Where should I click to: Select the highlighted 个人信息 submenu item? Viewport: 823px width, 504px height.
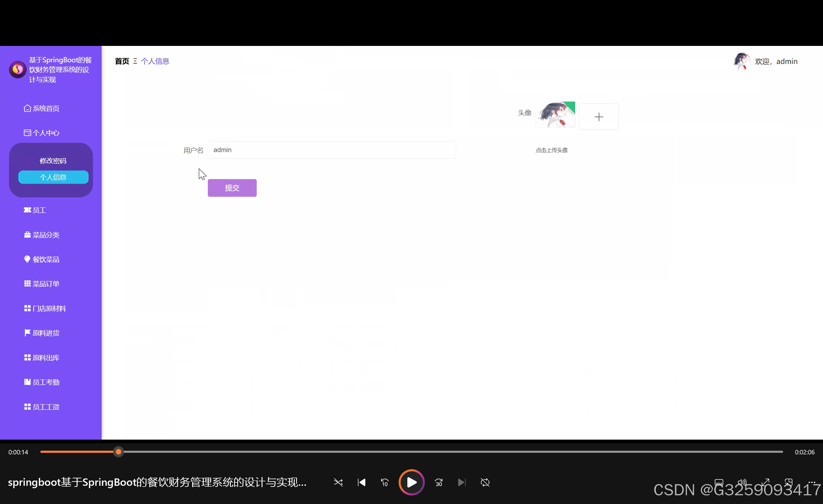(53, 177)
